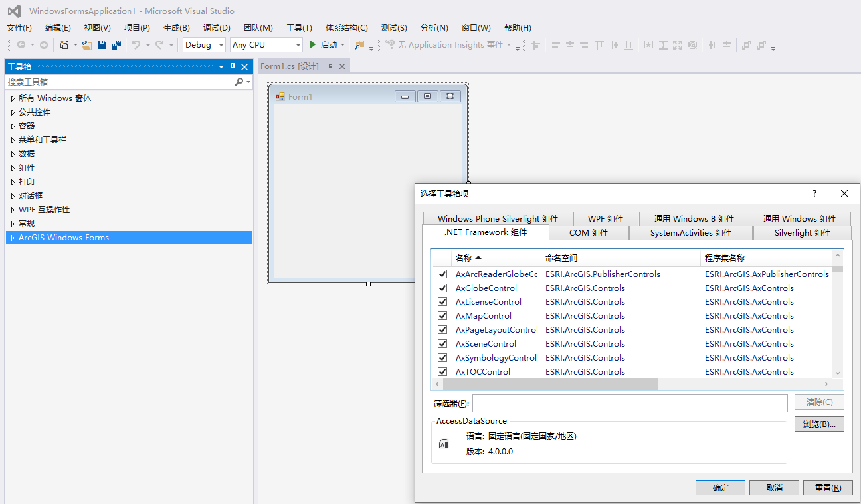Click the Toolbox auto-hide pin icon
This screenshot has height=504, width=861.
pyautogui.click(x=232, y=66)
